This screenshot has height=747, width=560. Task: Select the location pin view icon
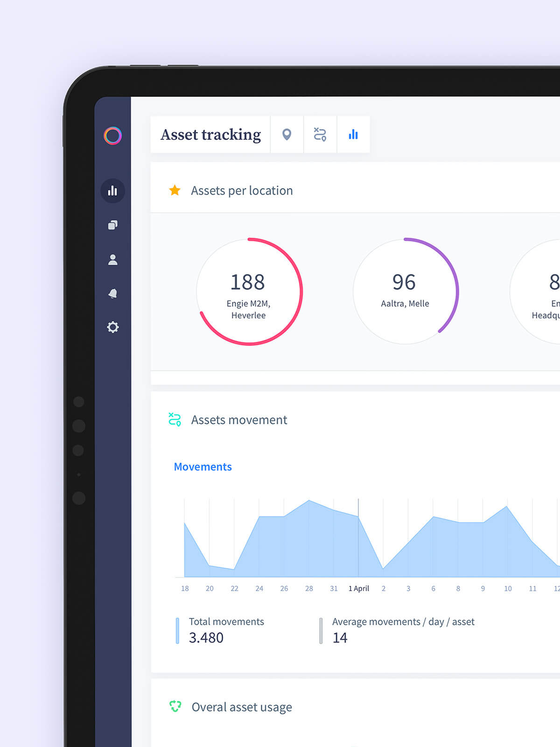tap(287, 134)
